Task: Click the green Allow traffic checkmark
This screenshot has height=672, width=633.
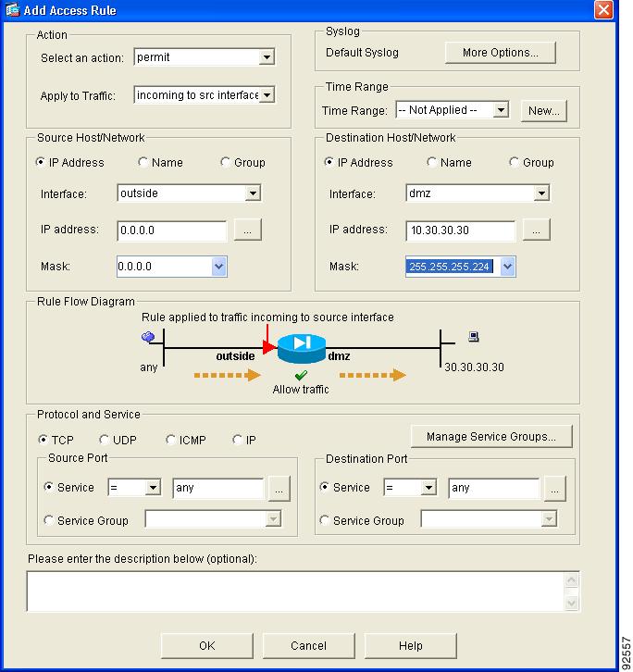Action: click(301, 376)
